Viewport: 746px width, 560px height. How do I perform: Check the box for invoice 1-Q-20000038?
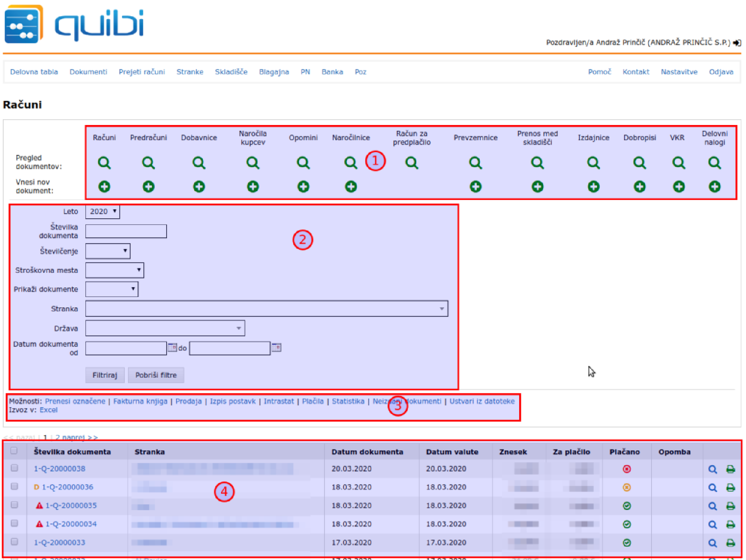15,468
